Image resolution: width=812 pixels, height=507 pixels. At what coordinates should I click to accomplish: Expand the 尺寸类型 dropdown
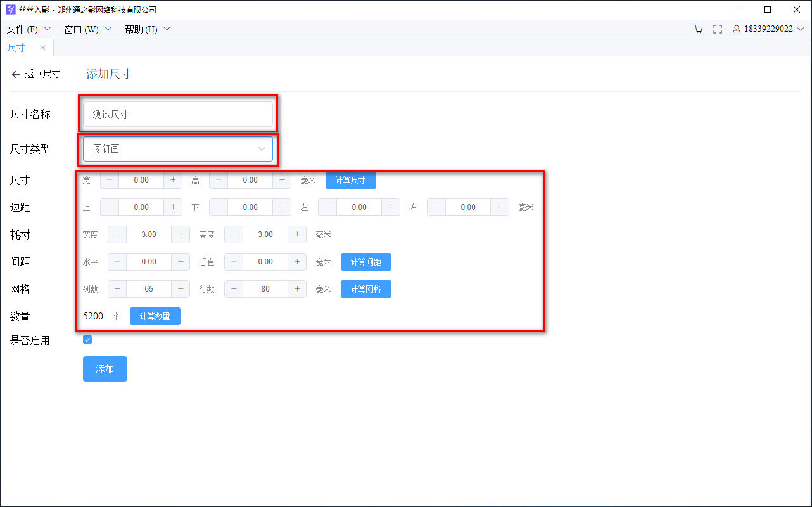[x=178, y=149]
